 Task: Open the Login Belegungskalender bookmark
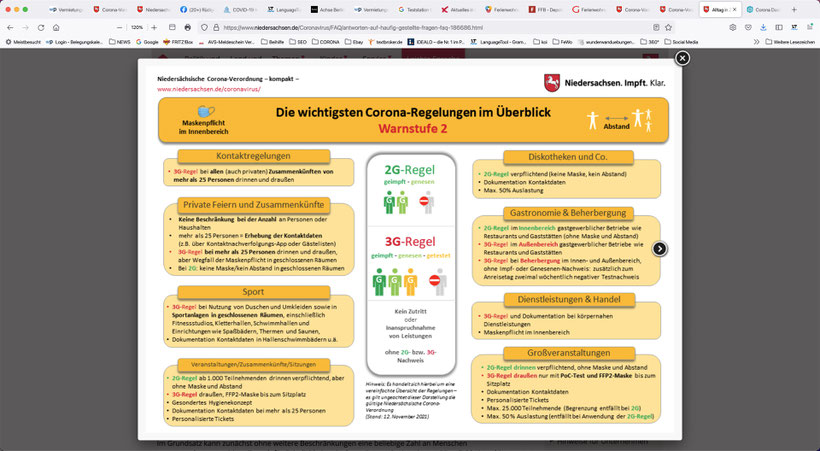point(74,42)
